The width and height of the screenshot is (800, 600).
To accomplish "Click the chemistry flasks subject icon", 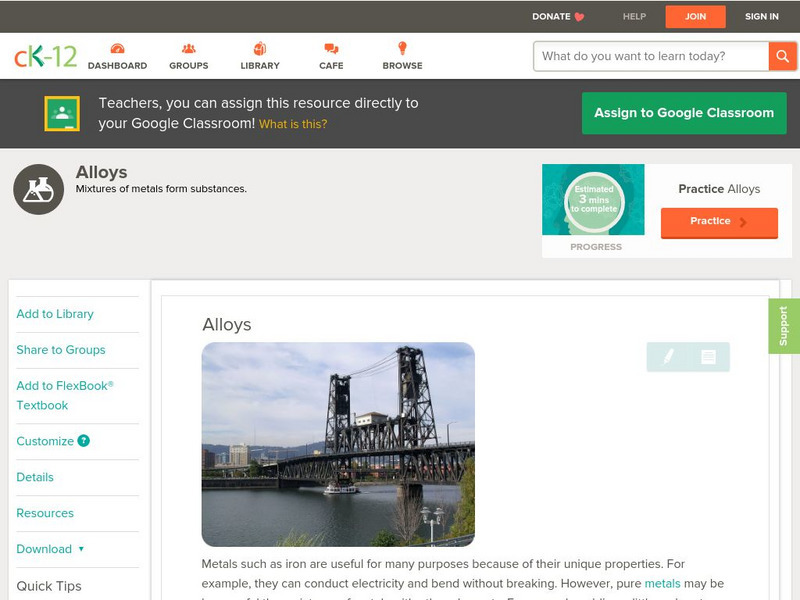I will 39,189.
